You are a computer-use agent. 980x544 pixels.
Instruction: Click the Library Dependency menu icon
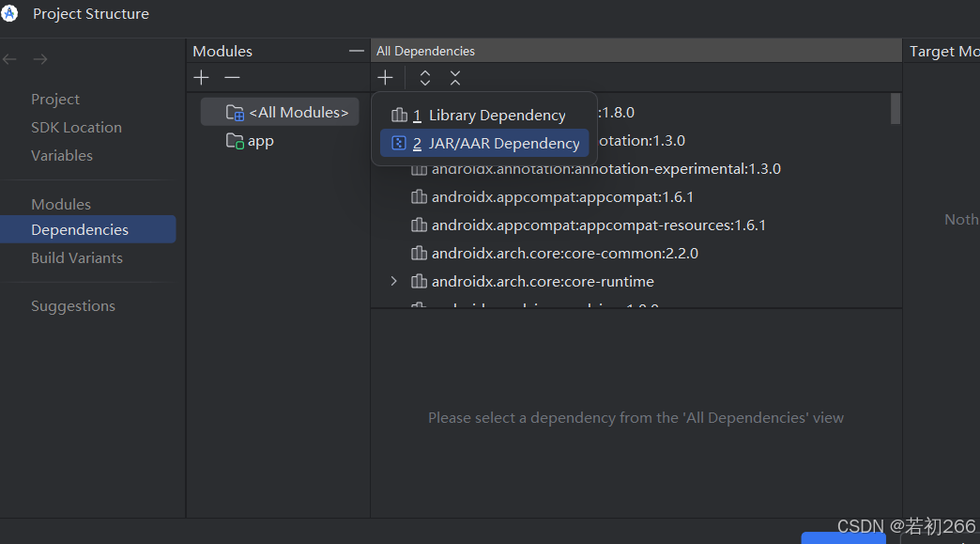[x=399, y=115]
